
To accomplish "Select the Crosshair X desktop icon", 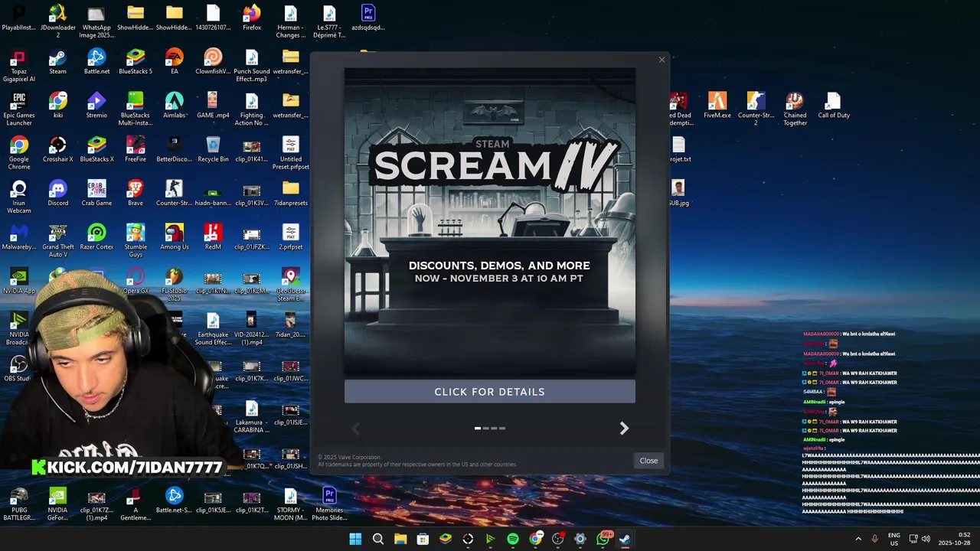I will coord(57,149).
